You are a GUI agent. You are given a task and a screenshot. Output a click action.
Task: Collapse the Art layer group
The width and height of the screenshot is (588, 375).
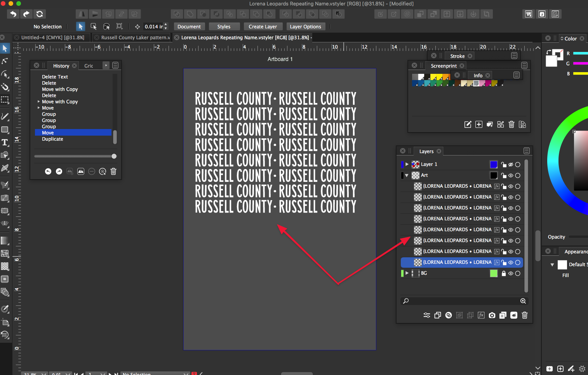pyautogui.click(x=407, y=175)
